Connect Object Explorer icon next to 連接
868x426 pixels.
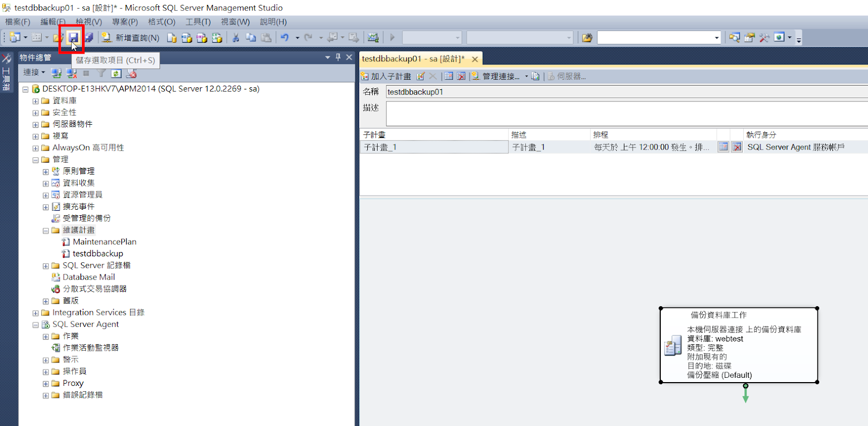[x=56, y=73]
